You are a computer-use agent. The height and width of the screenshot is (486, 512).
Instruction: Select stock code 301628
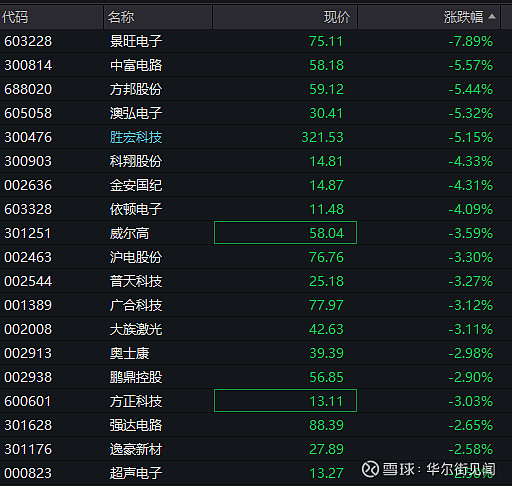click(28, 425)
